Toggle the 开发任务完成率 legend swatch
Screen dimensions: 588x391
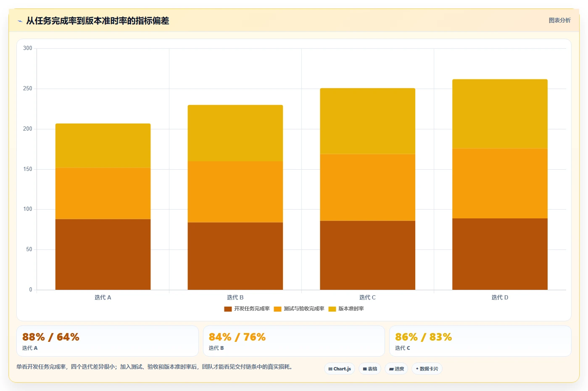coord(228,309)
